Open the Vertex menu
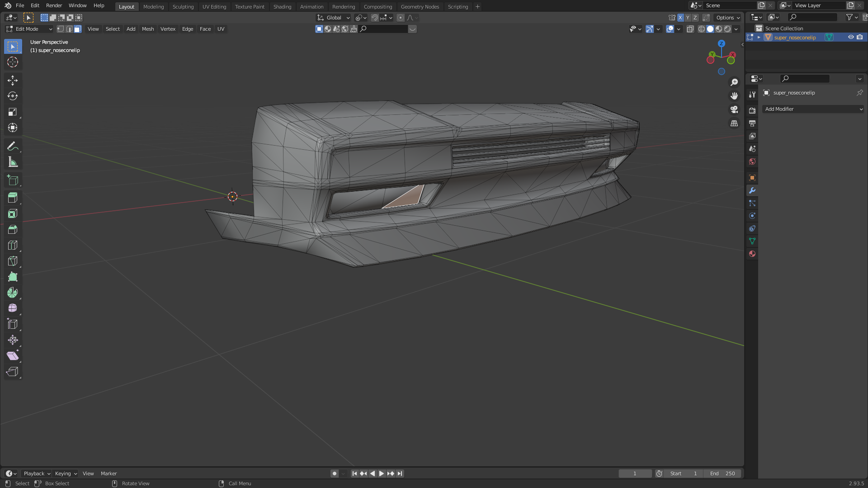Viewport: 868px width, 488px height. (x=168, y=29)
